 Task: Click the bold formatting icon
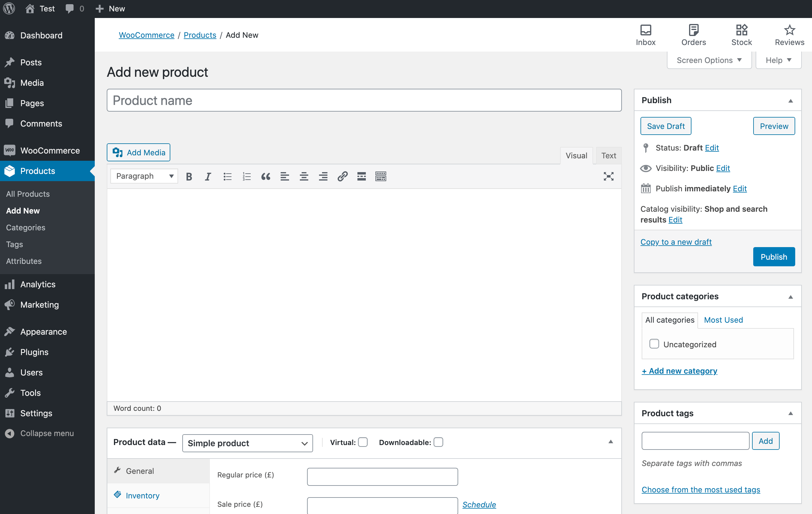point(189,176)
